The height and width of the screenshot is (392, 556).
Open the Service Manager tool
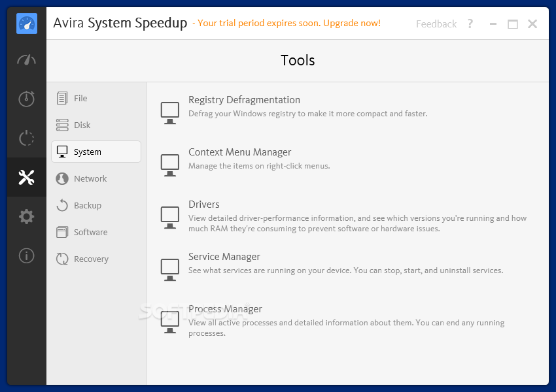tap(224, 257)
